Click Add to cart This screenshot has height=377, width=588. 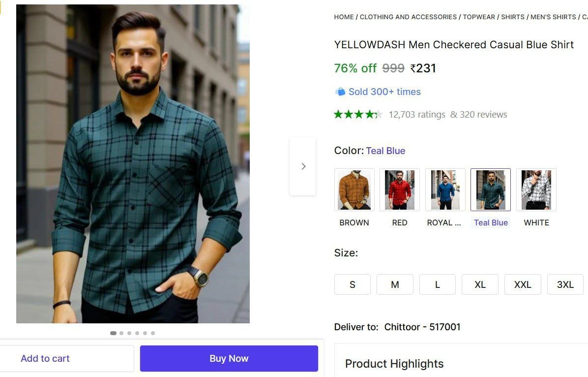click(x=45, y=358)
